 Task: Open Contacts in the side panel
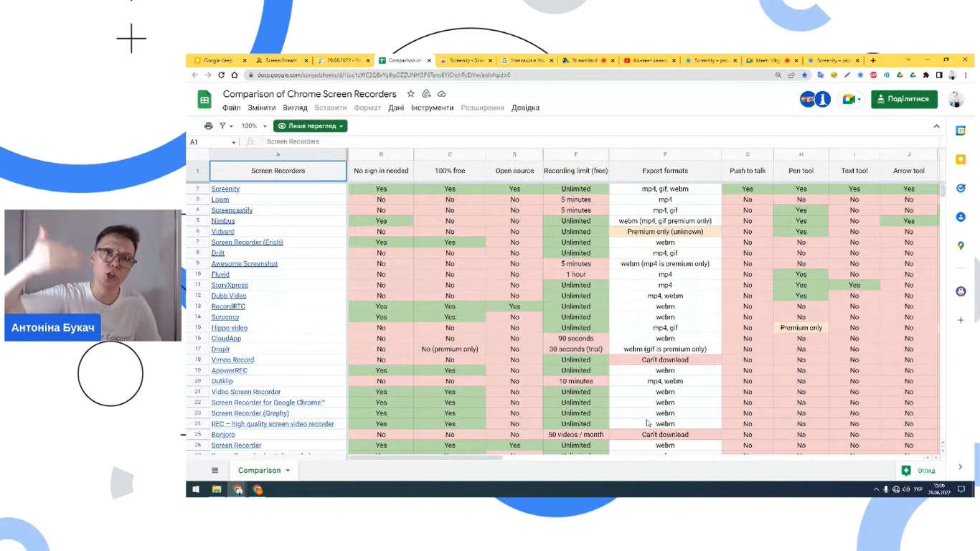tap(961, 217)
